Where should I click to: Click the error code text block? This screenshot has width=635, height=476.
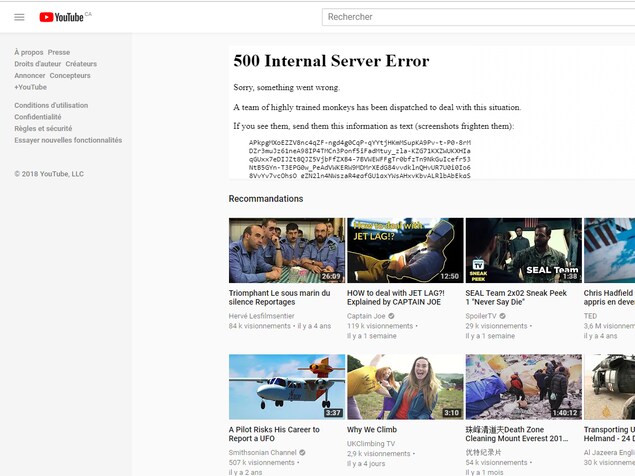[360, 159]
